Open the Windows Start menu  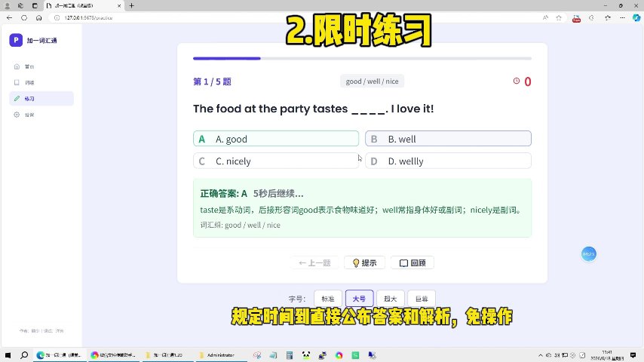[x=8, y=355]
